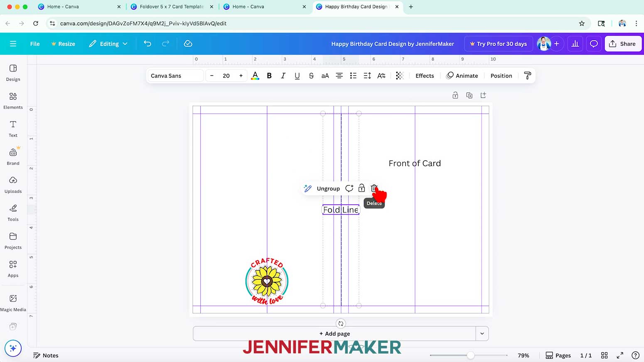
Task: Click the copy style paint roller
Action: (527, 76)
